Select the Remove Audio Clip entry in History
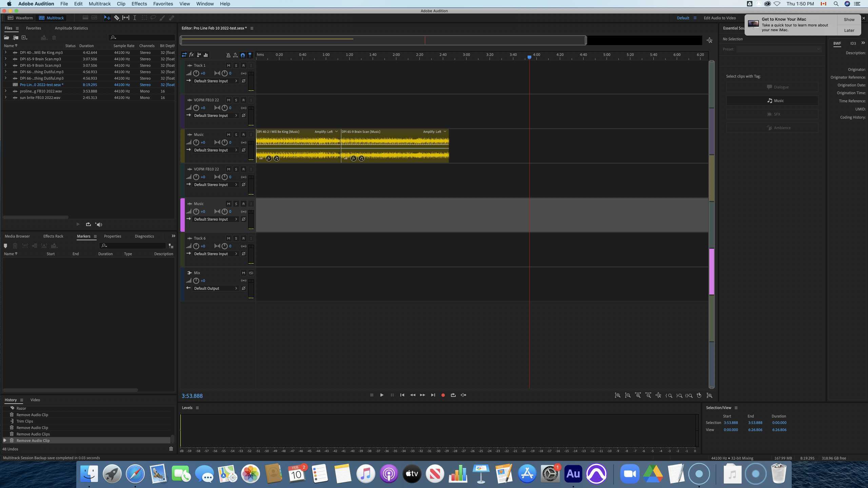 point(33,440)
